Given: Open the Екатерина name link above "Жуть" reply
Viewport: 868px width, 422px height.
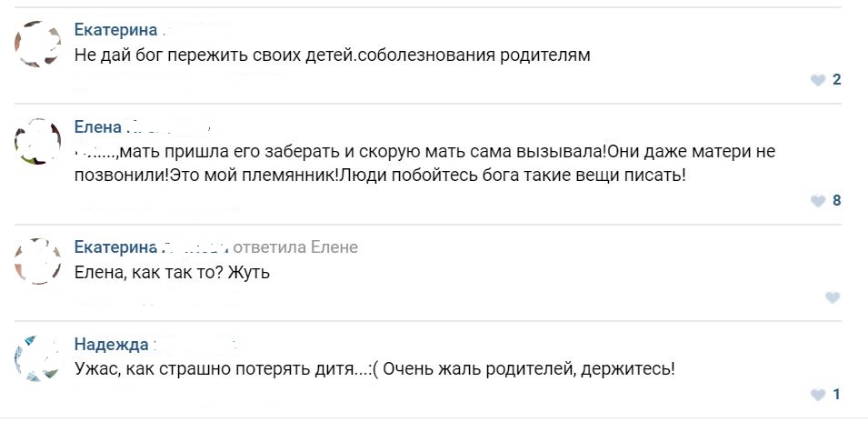Looking at the screenshot, I should point(115,247).
